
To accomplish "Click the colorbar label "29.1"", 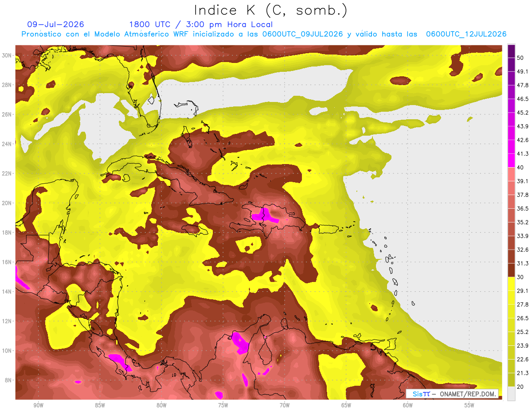I will pos(523,291).
